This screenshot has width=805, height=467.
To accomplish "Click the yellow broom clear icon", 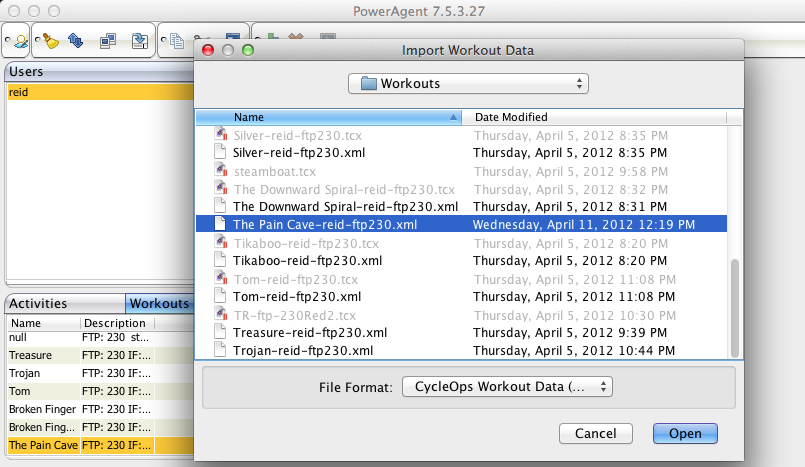I will pos(51,41).
